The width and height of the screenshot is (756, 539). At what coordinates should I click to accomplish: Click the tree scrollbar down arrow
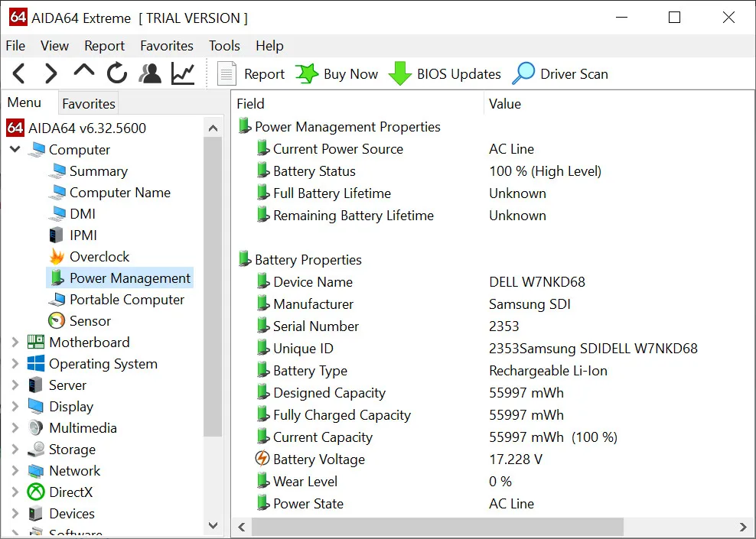click(x=213, y=525)
